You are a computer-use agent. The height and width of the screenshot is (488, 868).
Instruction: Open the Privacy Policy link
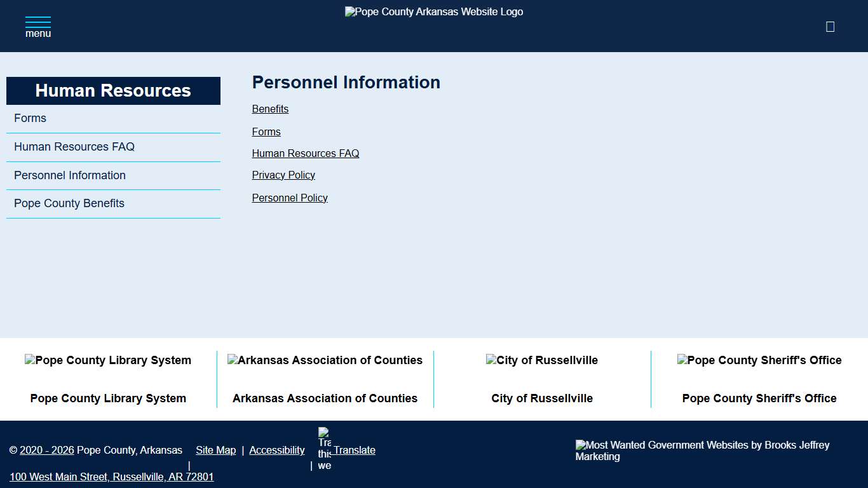click(283, 175)
